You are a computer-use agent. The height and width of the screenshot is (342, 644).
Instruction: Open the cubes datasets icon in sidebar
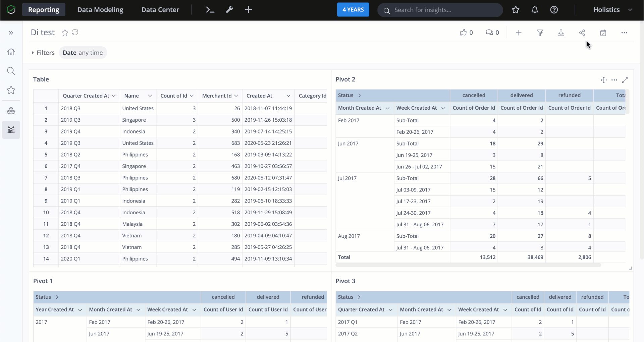coord(11,111)
